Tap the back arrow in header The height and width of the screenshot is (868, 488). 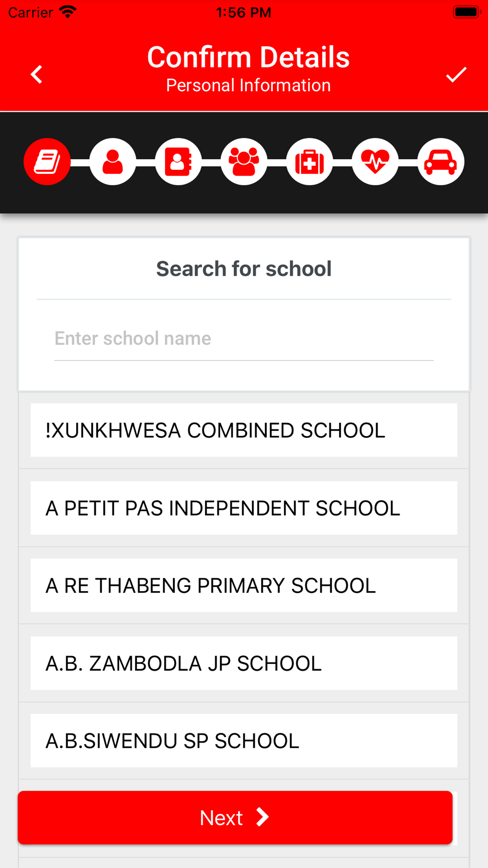pyautogui.click(x=37, y=75)
